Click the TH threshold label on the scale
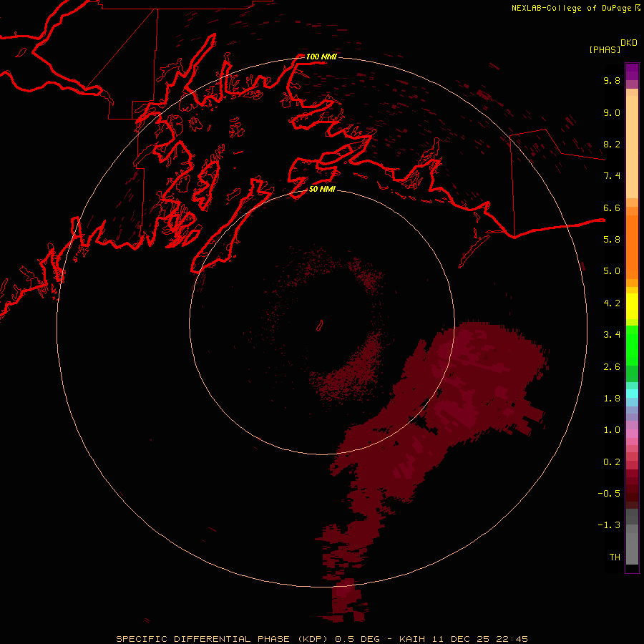Viewport: 644px width, 644px height. coord(615,557)
